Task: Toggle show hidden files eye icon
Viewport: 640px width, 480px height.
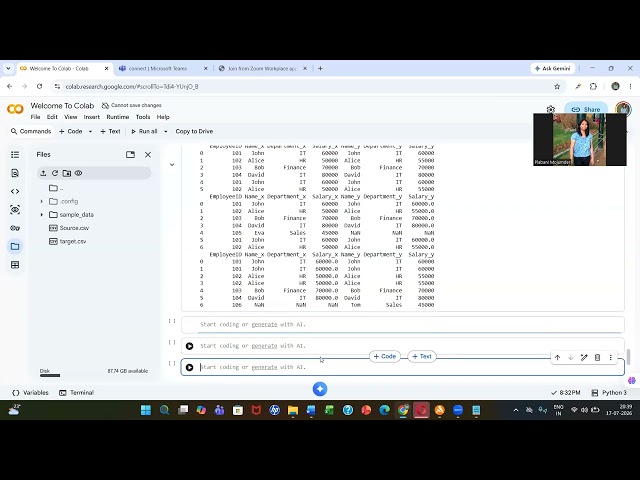Action: (78, 173)
